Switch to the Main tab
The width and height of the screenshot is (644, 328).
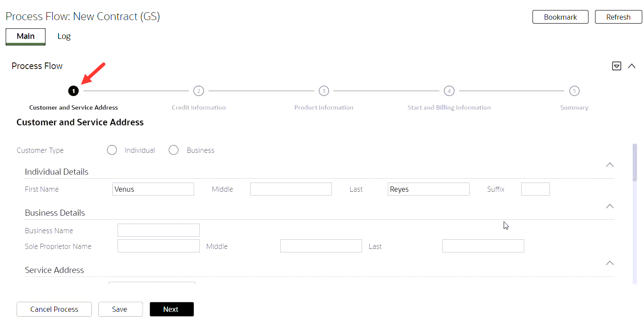25,37
